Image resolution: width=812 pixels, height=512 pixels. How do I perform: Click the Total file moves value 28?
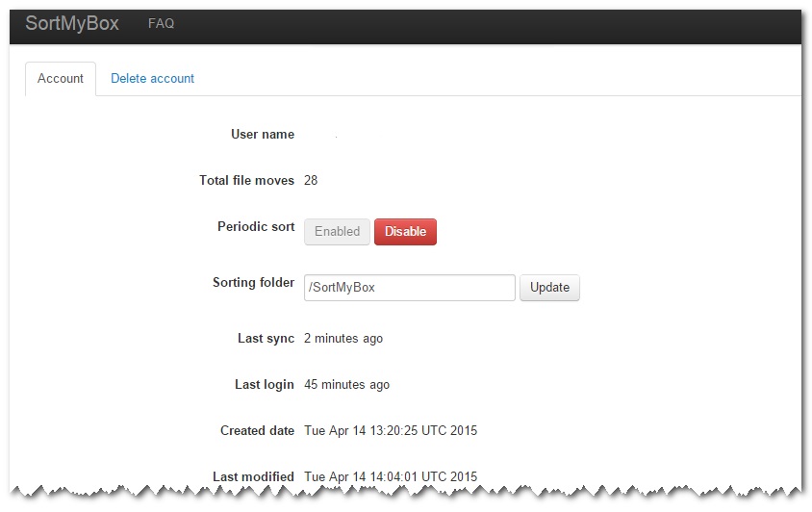click(311, 180)
